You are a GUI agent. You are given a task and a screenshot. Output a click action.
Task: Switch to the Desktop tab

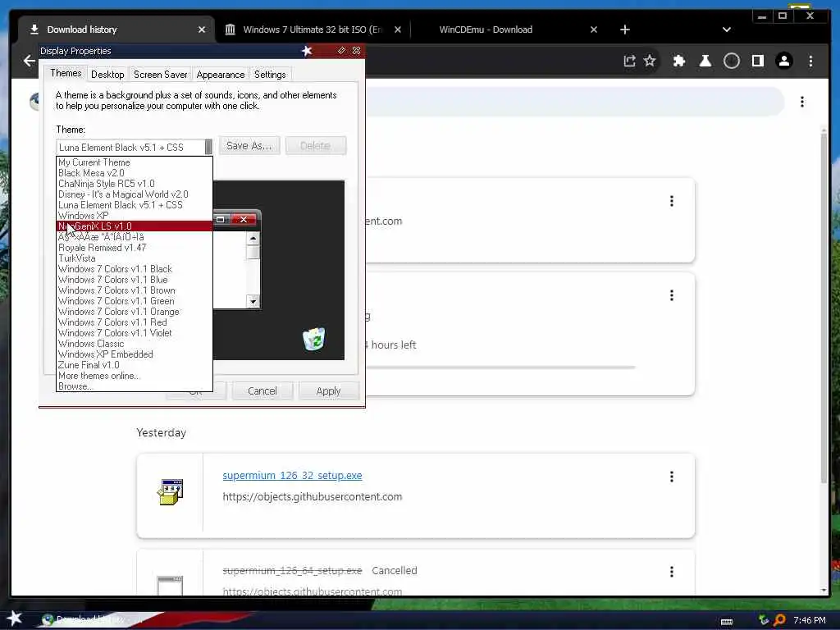[107, 75]
